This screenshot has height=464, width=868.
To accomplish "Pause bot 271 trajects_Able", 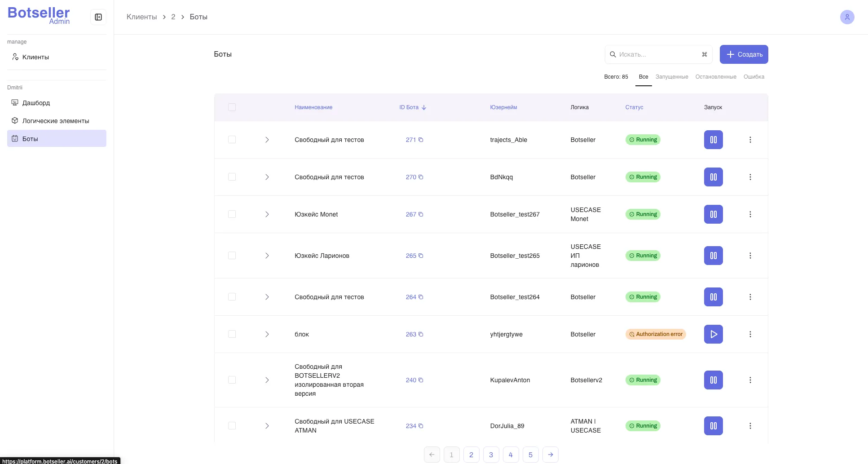I will coord(713,140).
